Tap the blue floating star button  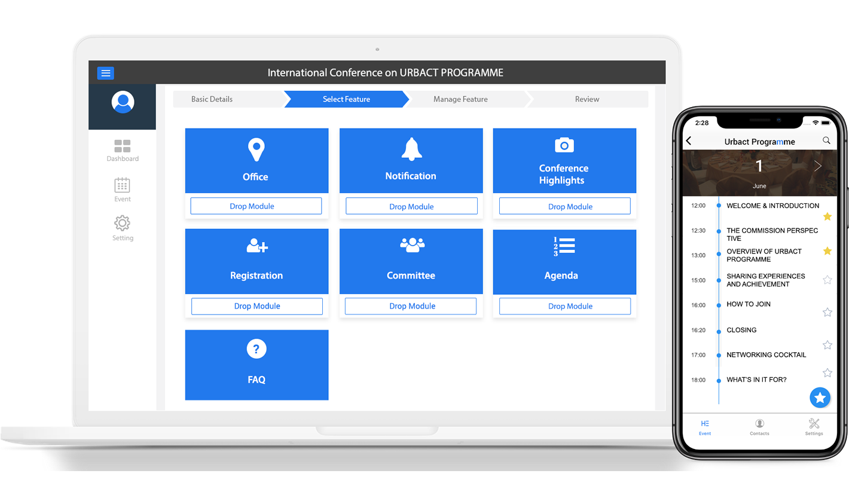820,397
